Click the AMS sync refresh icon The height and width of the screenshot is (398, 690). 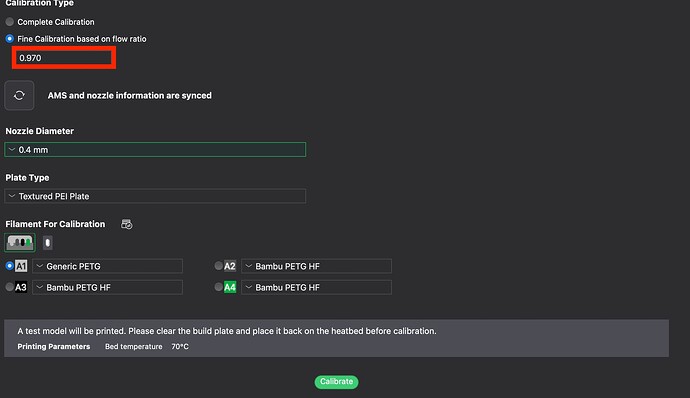pos(19,95)
